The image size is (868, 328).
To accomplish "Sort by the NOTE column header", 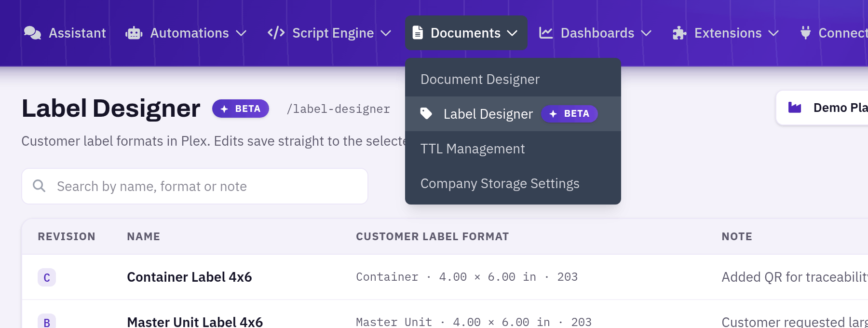I will 737,236.
